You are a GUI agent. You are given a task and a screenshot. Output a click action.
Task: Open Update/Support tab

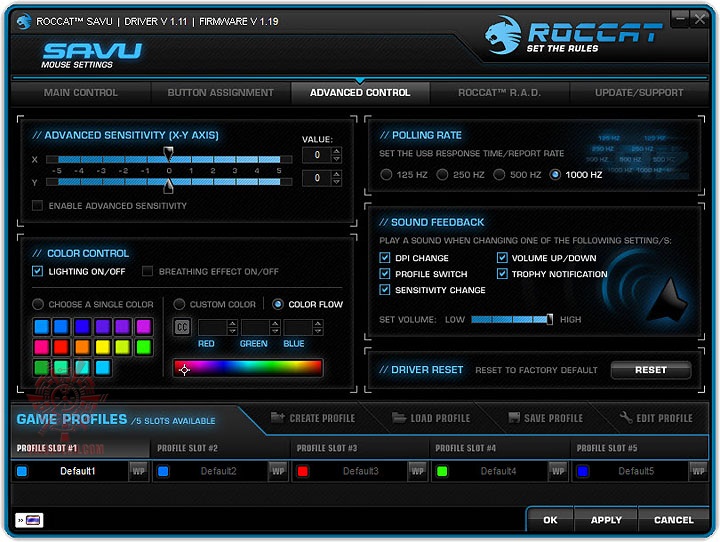pos(639,93)
